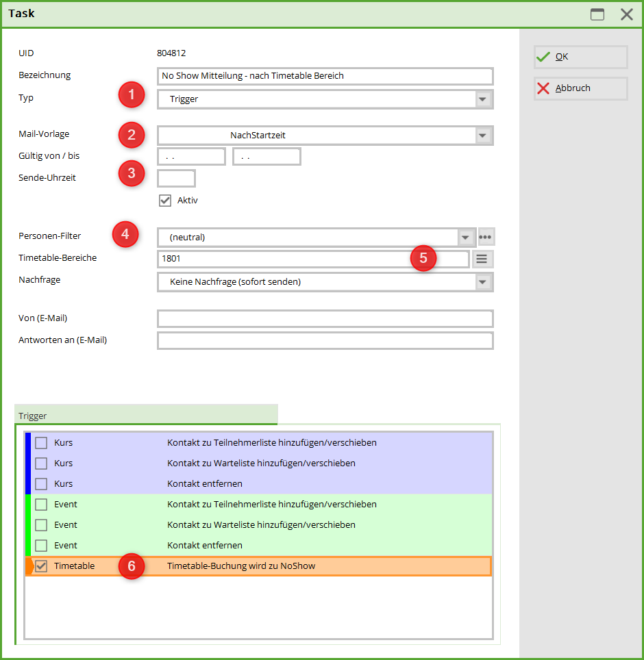644x660 pixels.
Task: Close the Task dialog window
Action: coord(626,14)
